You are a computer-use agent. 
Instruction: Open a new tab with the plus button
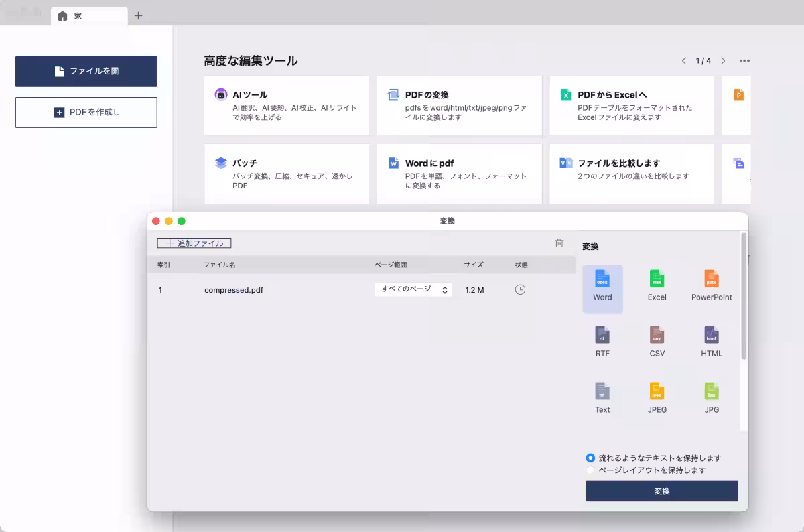coord(138,15)
